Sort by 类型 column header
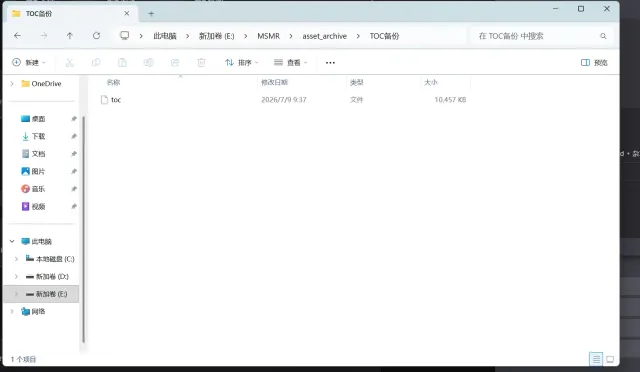 coord(356,82)
